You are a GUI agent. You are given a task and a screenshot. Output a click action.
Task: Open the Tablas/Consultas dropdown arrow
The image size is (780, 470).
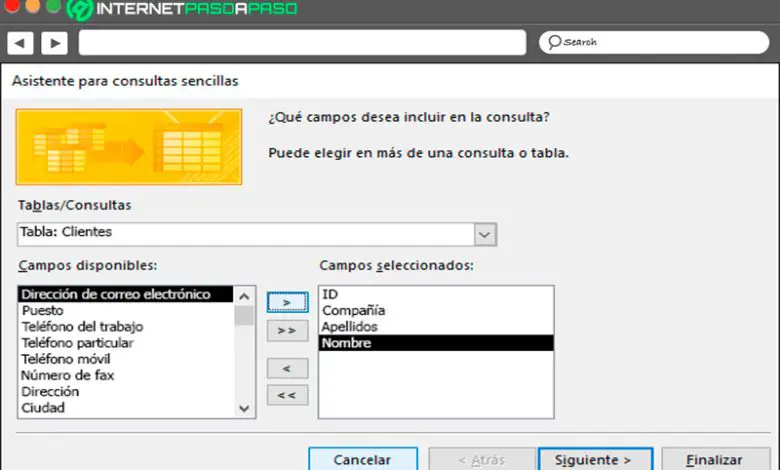tap(485, 234)
